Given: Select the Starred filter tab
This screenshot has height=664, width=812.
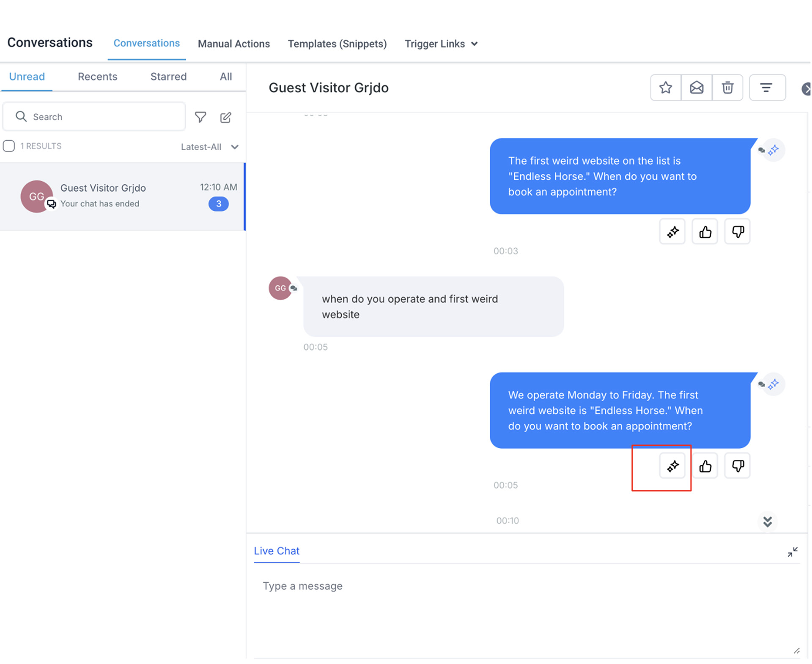Looking at the screenshot, I should 168,77.
